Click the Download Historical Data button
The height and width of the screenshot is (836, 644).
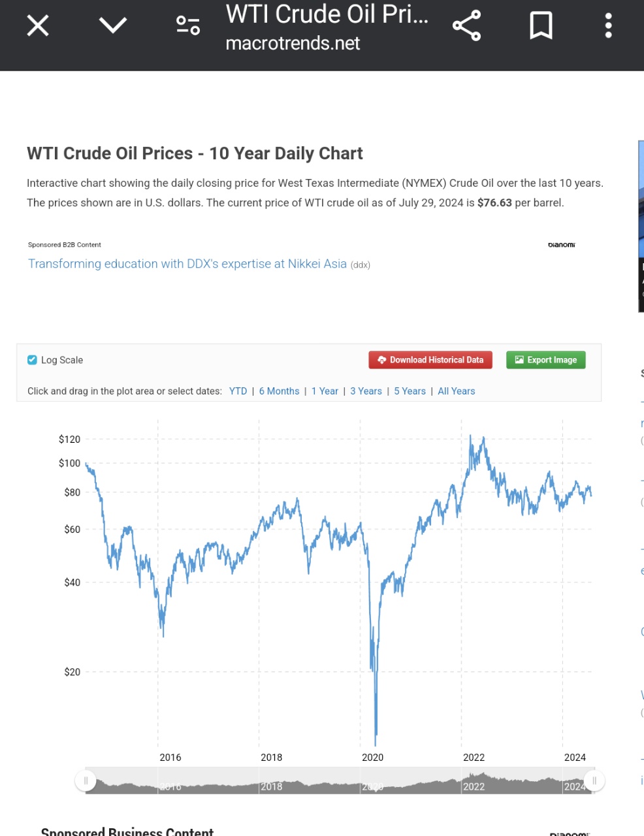[x=430, y=360]
